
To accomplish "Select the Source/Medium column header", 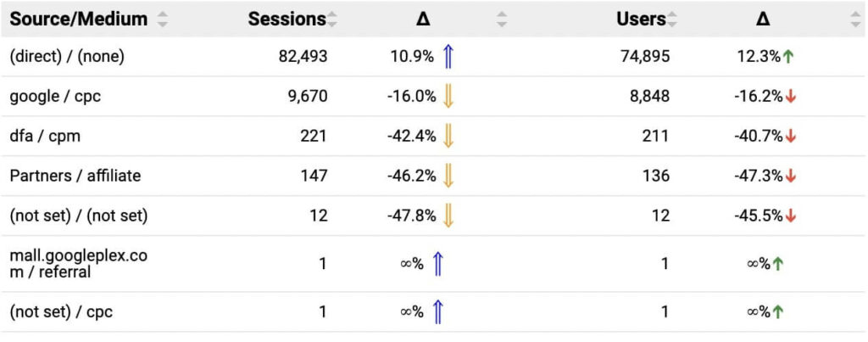I will (78, 19).
